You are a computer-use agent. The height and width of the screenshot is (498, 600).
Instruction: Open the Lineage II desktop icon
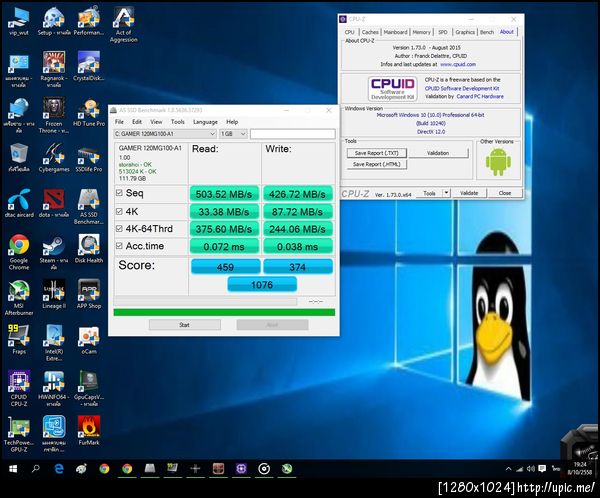point(54,294)
